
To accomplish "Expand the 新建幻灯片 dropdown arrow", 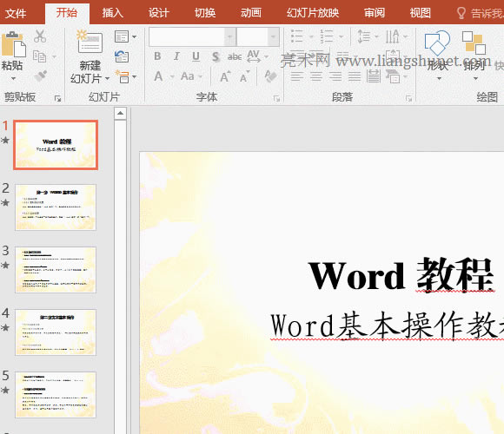I will click(x=108, y=78).
